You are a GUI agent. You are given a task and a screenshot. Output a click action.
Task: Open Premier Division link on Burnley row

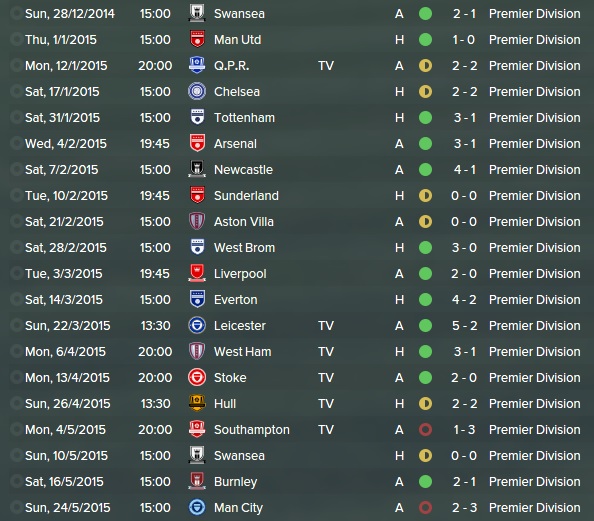(535, 482)
